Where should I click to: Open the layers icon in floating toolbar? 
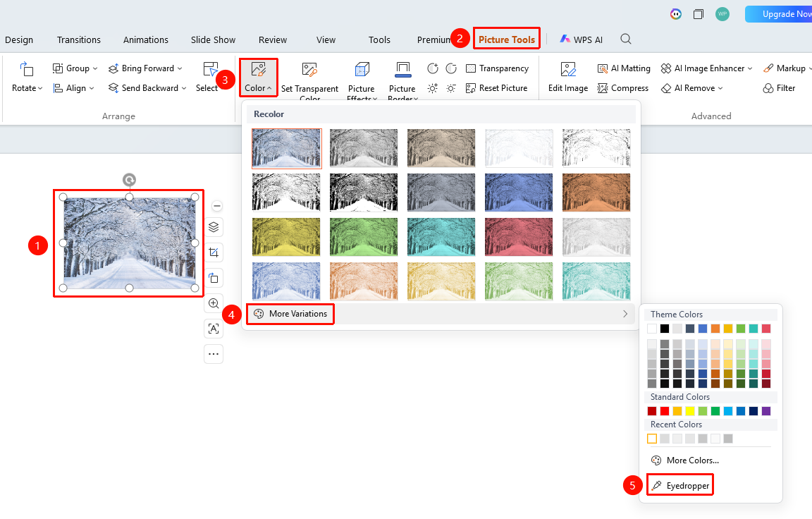coord(214,227)
